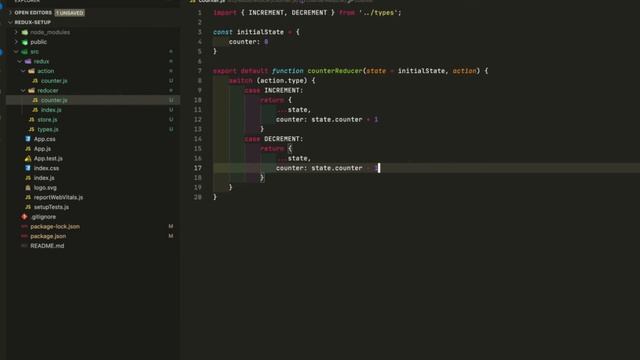Open index.js listed below index.css

click(x=44, y=178)
